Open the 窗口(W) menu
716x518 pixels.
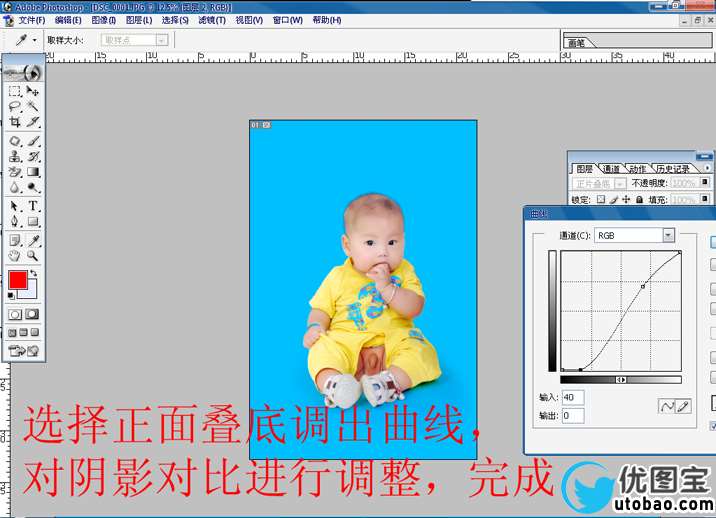click(x=288, y=20)
